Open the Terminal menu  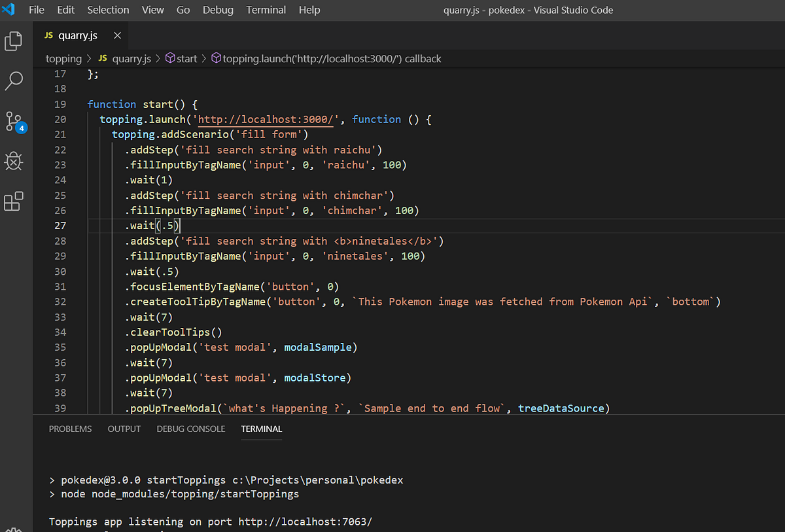tap(266, 10)
